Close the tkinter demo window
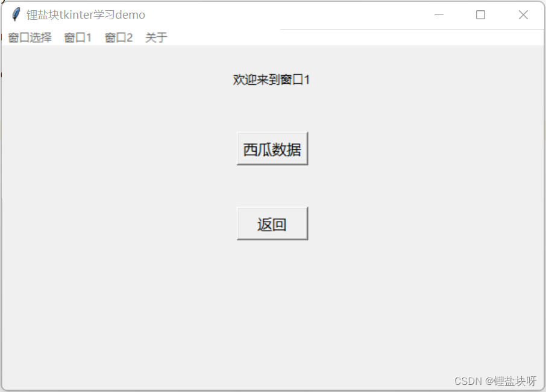546x392 pixels. (523, 14)
